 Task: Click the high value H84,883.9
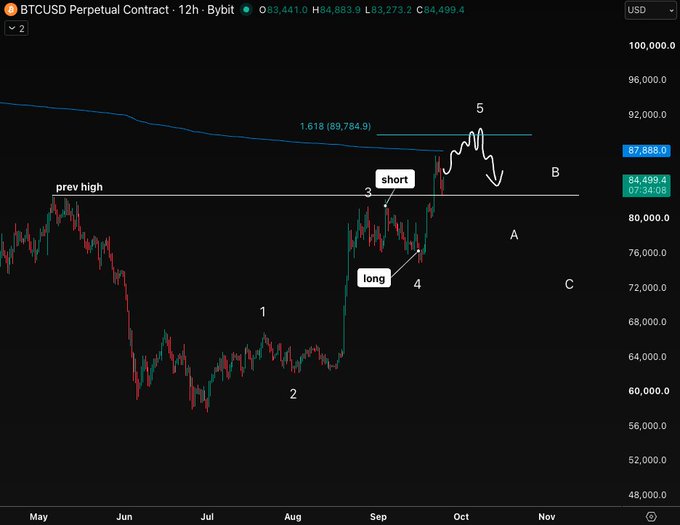(337, 10)
